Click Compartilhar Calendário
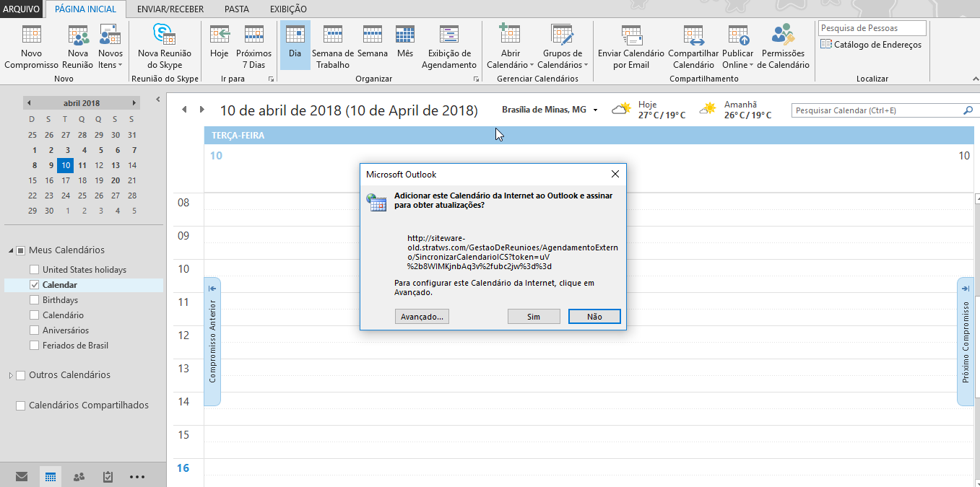The height and width of the screenshot is (487, 980). [x=693, y=47]
